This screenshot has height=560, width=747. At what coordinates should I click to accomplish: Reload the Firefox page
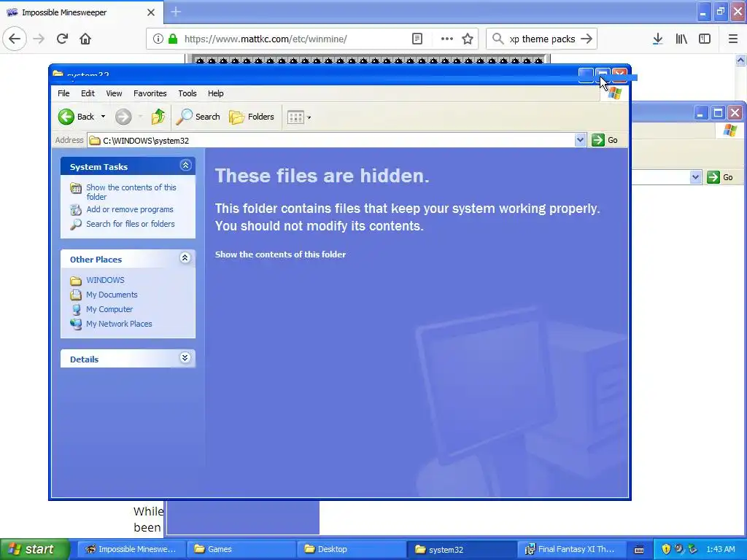pos(62,39)
